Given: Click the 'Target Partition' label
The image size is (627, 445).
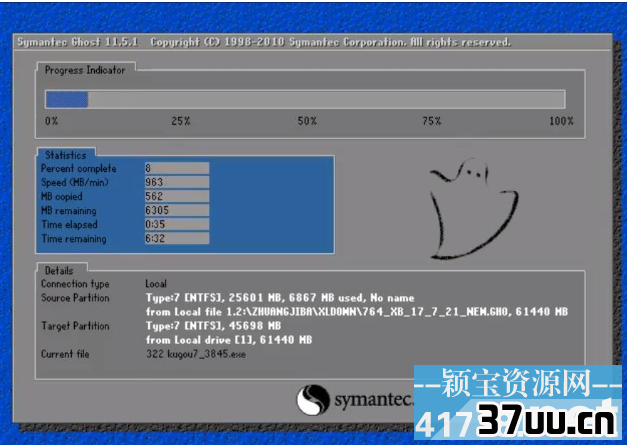Looking at the screenshot, I should [x=75, y=326].
